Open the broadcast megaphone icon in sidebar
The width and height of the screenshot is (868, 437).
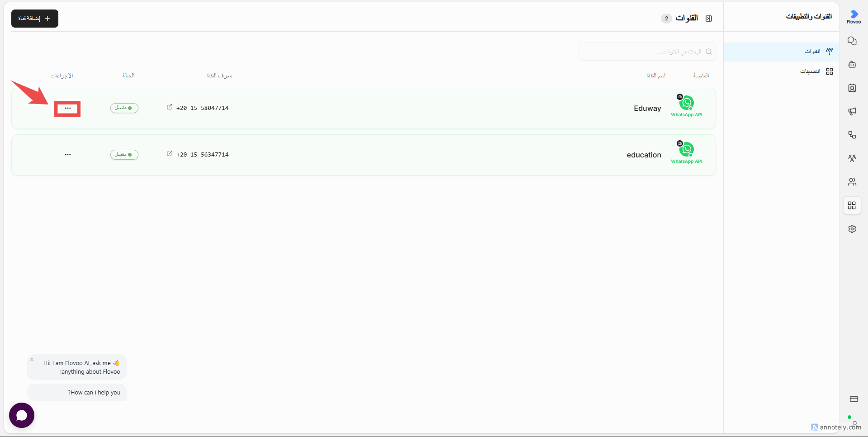click(x=852, y=111)
